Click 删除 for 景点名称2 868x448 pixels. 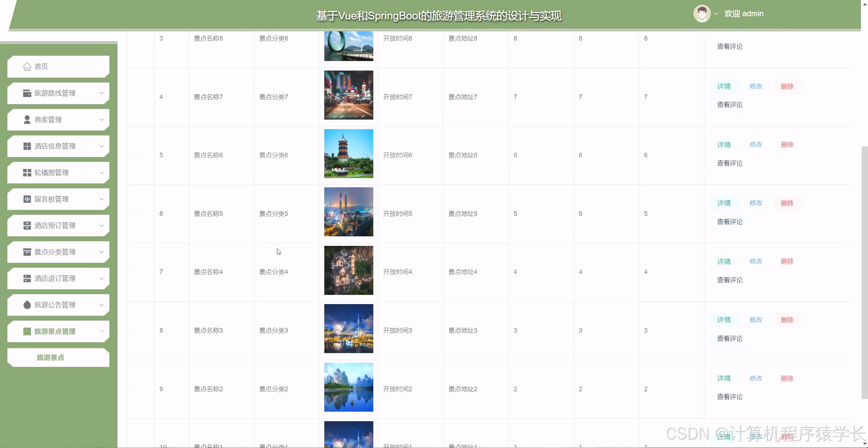click(x=787, y=379)
